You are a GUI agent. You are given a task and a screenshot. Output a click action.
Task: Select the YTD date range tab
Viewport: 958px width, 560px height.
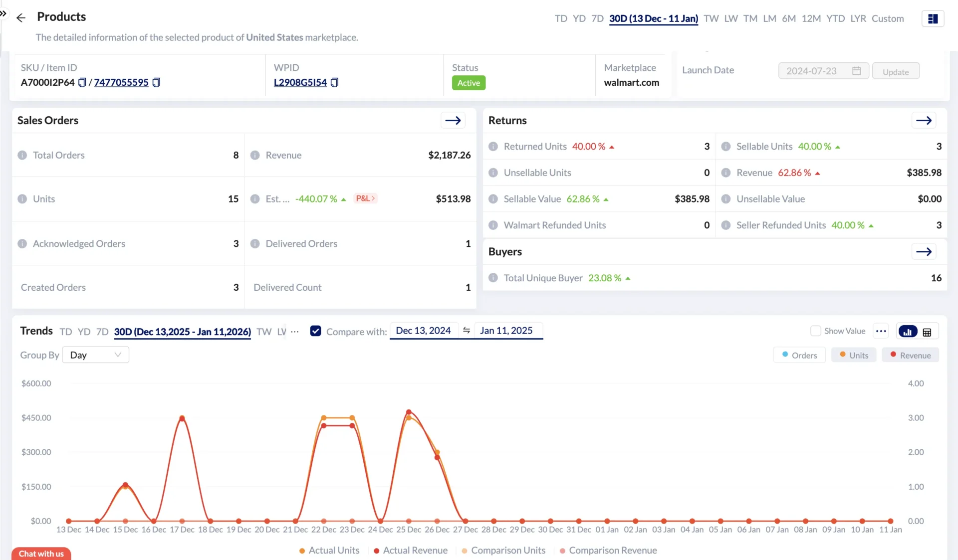(x=835, y=18)
